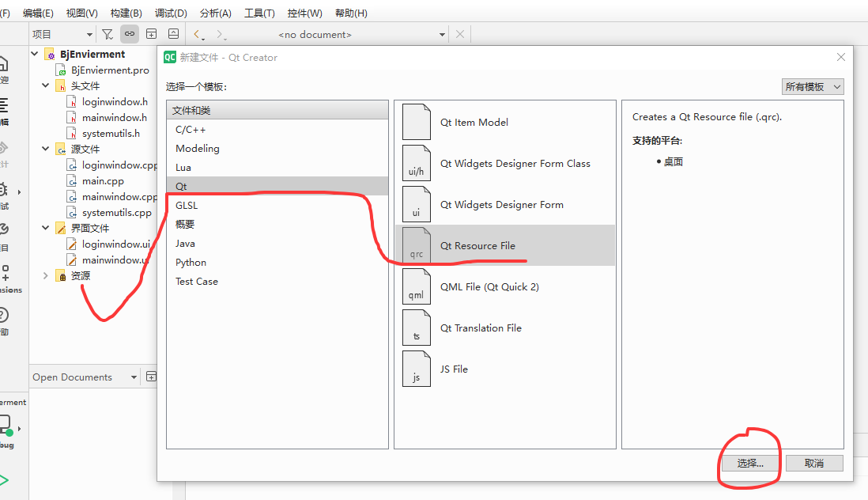Open the 调试(D) menu
This screenshot has width=868, height=500.
[x=171, y=13]
